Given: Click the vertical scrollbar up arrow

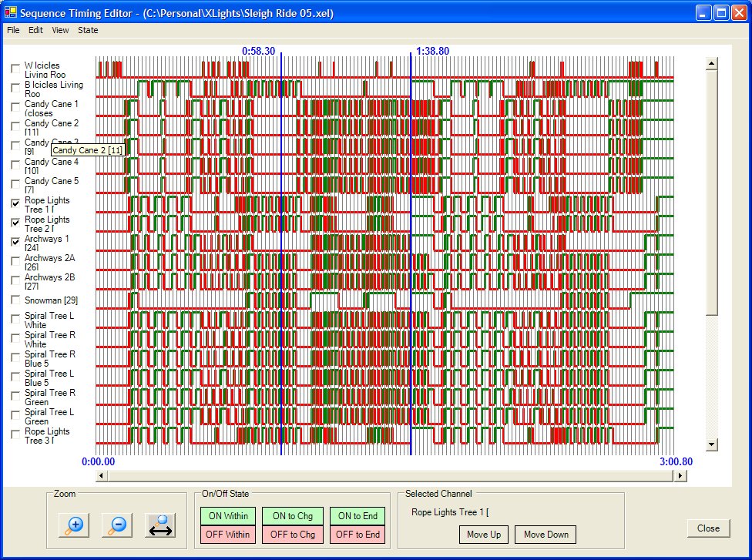Looking at the screenshot, I should pos(712,63).
